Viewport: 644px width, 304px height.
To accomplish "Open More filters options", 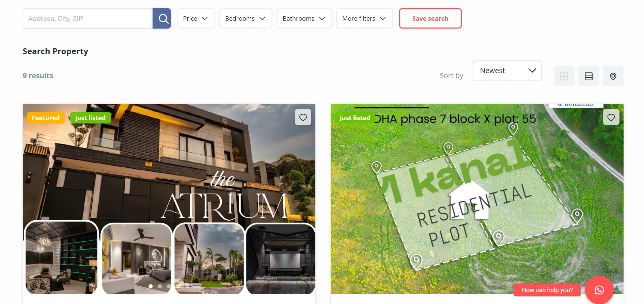I will (x=364, y=18).
